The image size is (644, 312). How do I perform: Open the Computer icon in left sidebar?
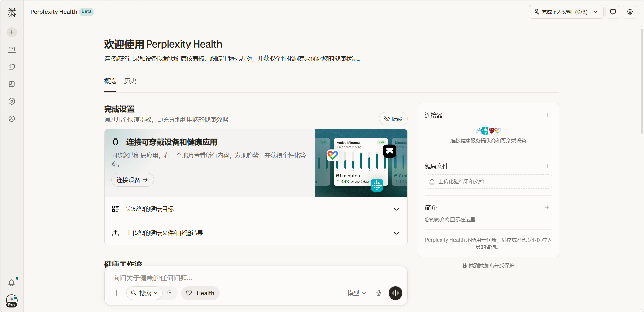(x=12, y=50)
